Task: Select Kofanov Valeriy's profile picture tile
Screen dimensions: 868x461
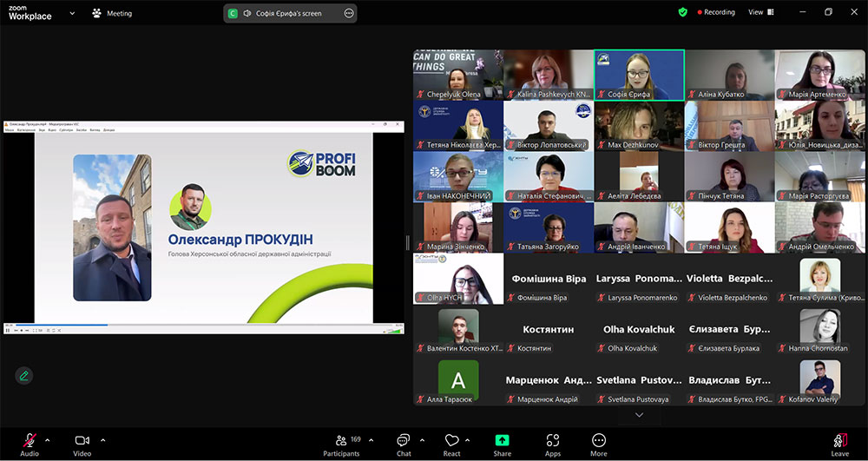Action: [x=820, y=380]
